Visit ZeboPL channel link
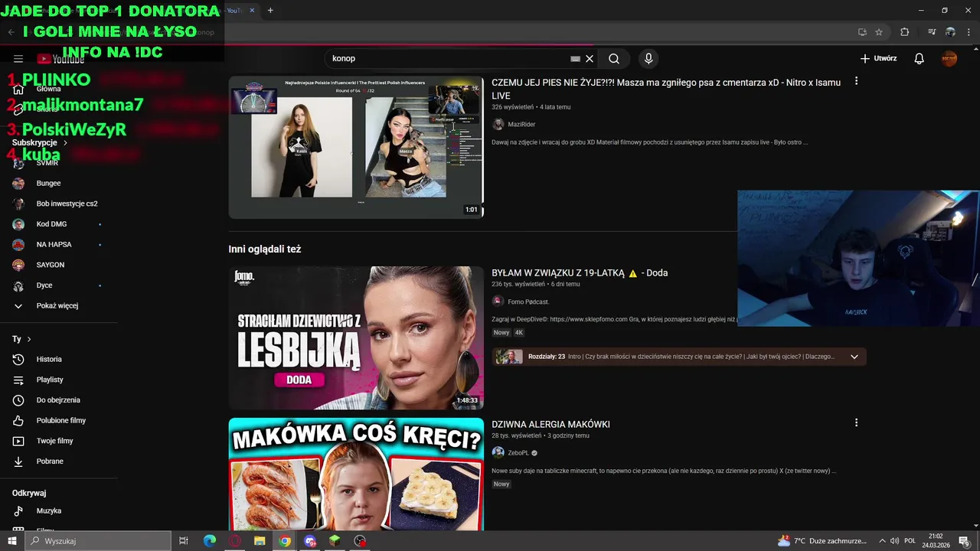The image size is (980, 551). (x=518, y=453)
